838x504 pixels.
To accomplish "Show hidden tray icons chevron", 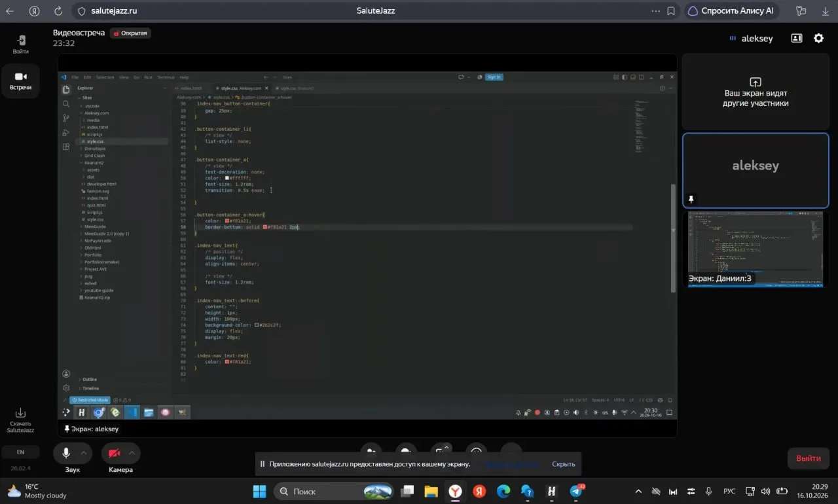I will [638, 491].
